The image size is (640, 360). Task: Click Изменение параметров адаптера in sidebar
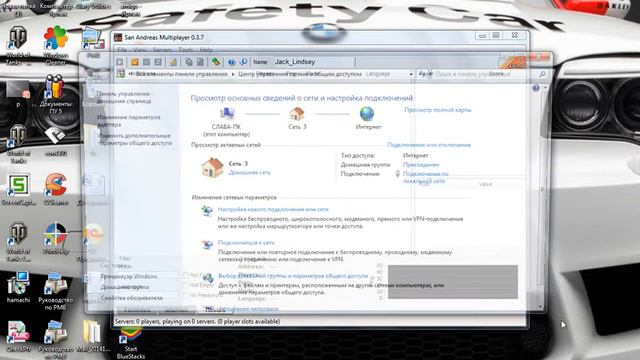[x=129, y=121]
